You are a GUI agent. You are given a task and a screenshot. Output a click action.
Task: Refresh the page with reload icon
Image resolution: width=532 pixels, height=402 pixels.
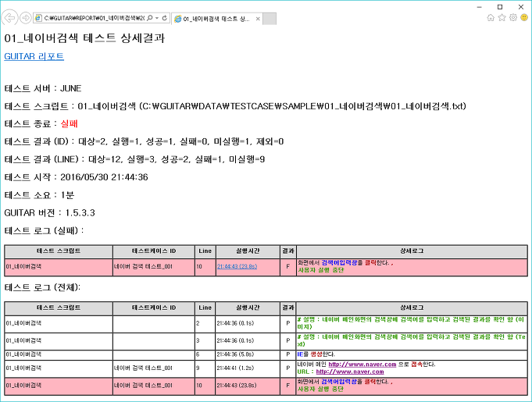165,18
